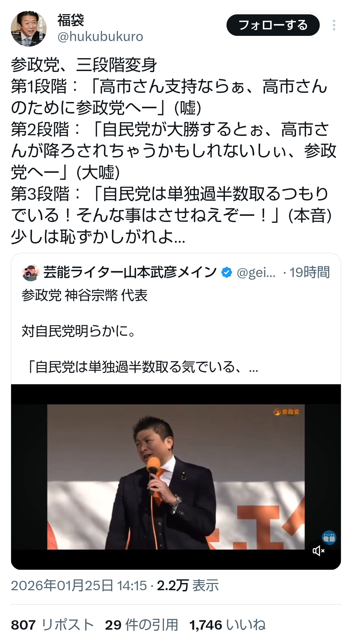Image resolution: width=352 pixels, height=644 pixels.
Task: Play the embedded speech video
Action: (x=176, y=477)
